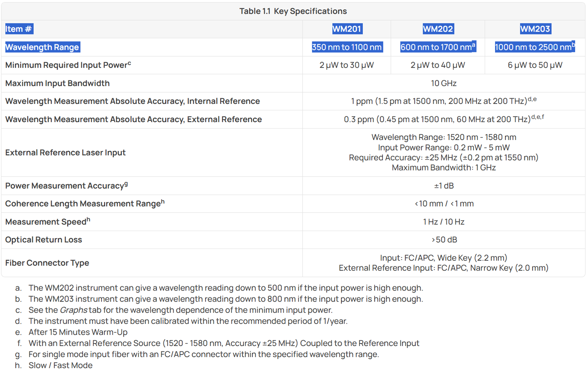Click the 350 nm to 1100 nm cell
The width and height of the screenshot is (588, 371).
tap(347, 47)
